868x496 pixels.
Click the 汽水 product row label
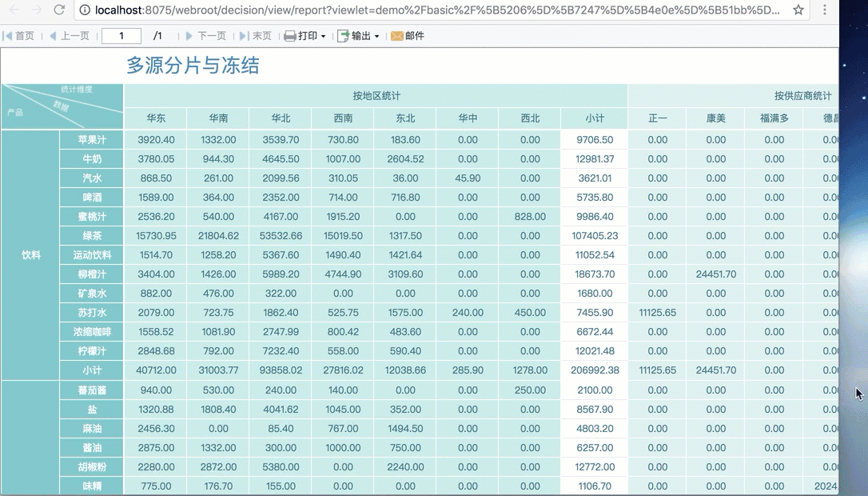[x=92, y=178]
